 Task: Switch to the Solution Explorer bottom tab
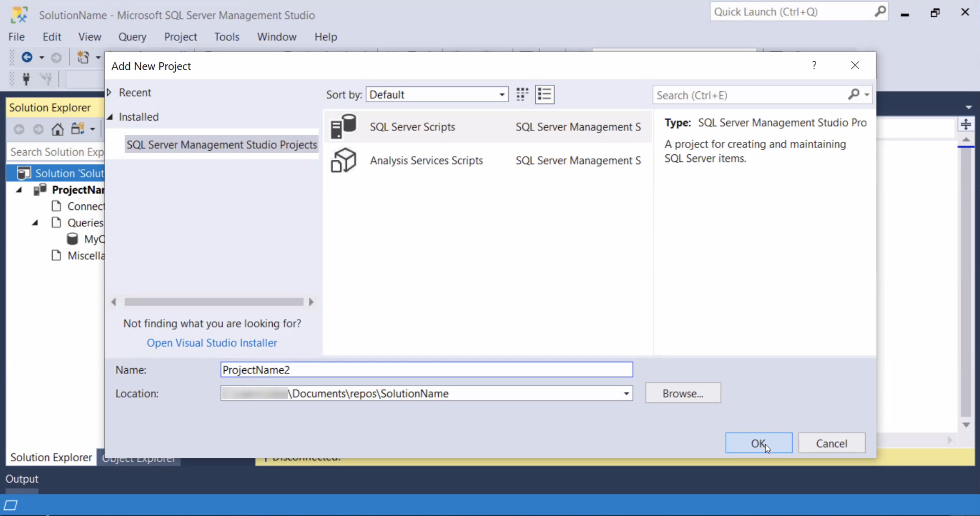coord(51,457)
